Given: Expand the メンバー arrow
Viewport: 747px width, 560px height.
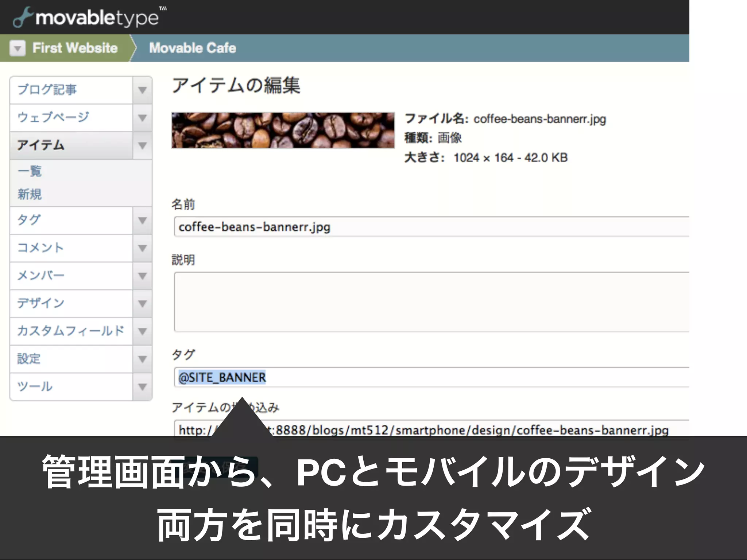Looking at the screenshot, I should 143,276.
